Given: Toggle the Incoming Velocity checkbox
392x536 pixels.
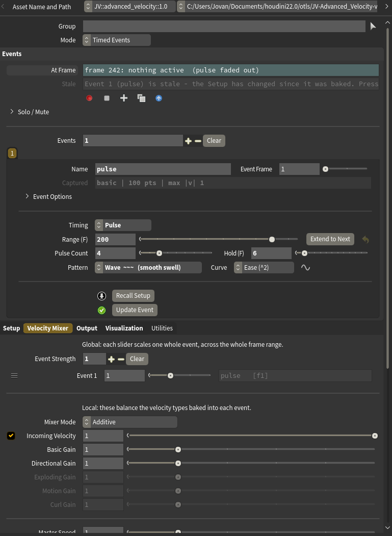Looking at the screenshot, I should click(x=11, y=436).
